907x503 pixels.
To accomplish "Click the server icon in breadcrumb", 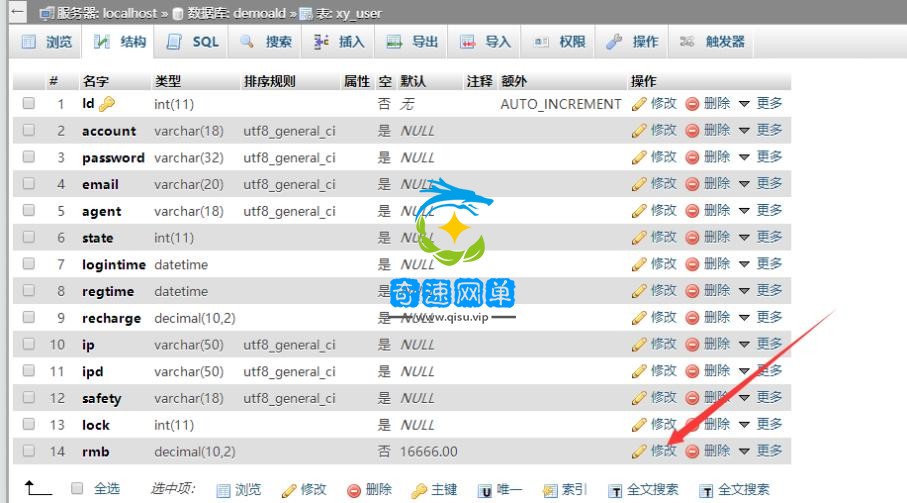I will tap(47, 13).
